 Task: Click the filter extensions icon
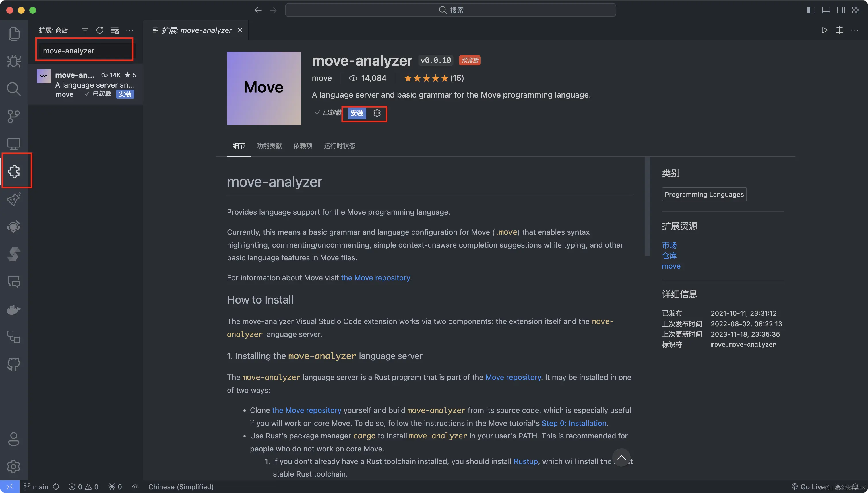tap(85, 30)
